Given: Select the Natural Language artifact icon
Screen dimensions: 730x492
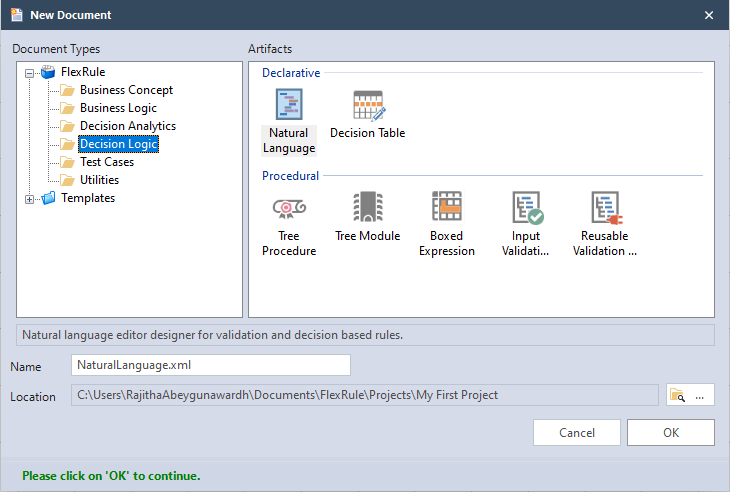Looking at the screenshot, I should 289,105.
